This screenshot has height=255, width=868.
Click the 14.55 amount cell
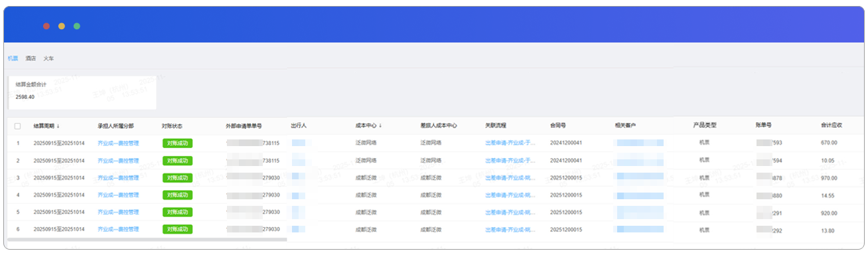coord(828,195)
